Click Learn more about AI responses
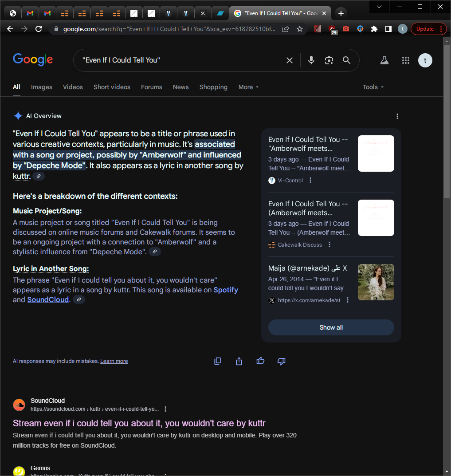This screenshot has width=451, height=476. [114, 361]
